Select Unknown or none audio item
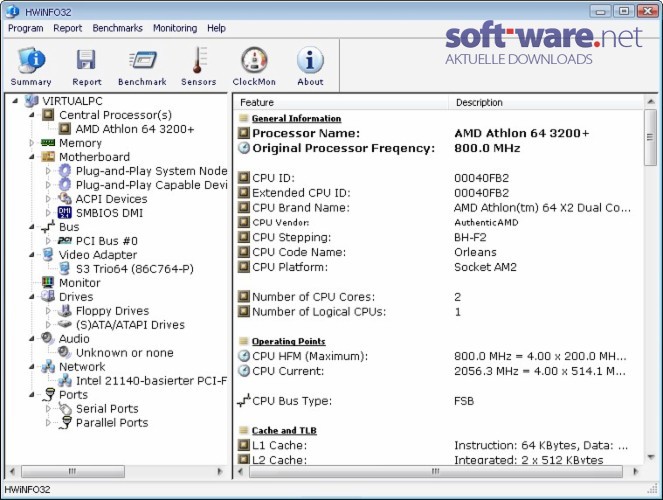 [x=124, y=352]
